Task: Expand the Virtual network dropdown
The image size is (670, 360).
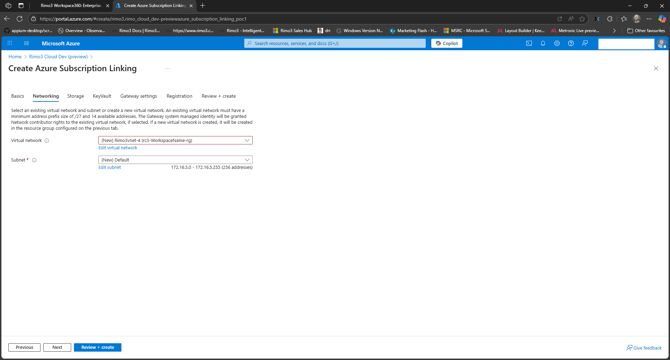Action: point(175,140)
